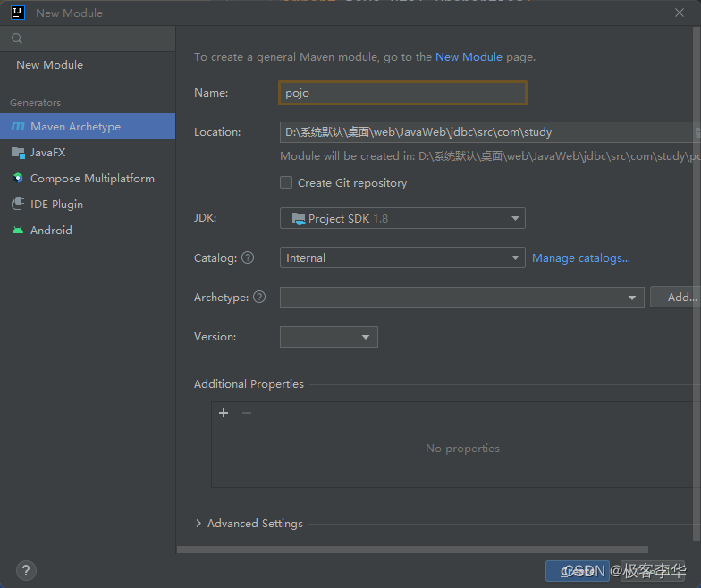Screen dimensions: 701x588
Task: Select New Module in left list
Action: pyautogui.click(x=50, y=65)
